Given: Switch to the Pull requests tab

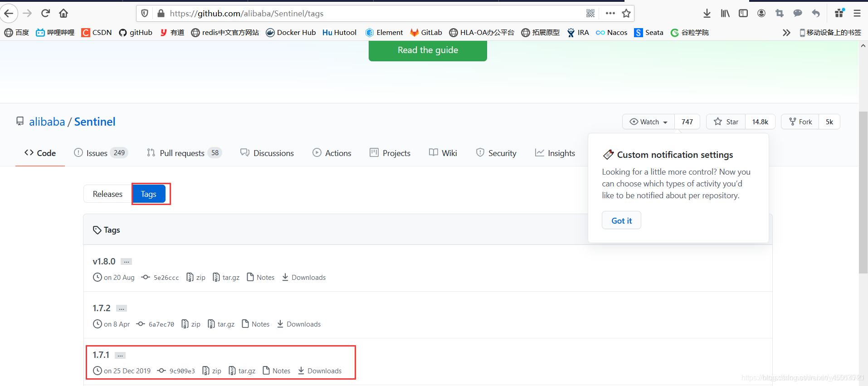Looking at the screenshot, I should [184, 153].
